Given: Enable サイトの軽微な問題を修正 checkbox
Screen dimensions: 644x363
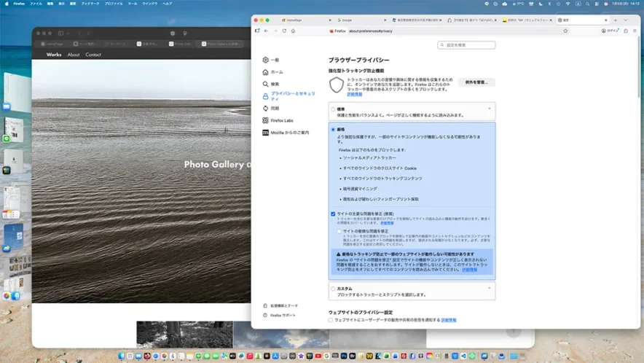Looking at the screenshot, I should [x=339, y=231].
